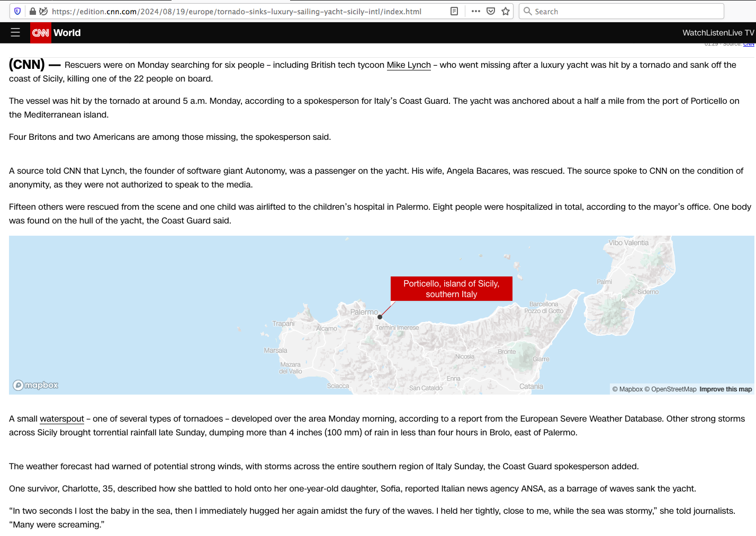Click the San Cataldo map label
Image resolution: width=756 pixels, height=536 pixels.
[426, 388]
